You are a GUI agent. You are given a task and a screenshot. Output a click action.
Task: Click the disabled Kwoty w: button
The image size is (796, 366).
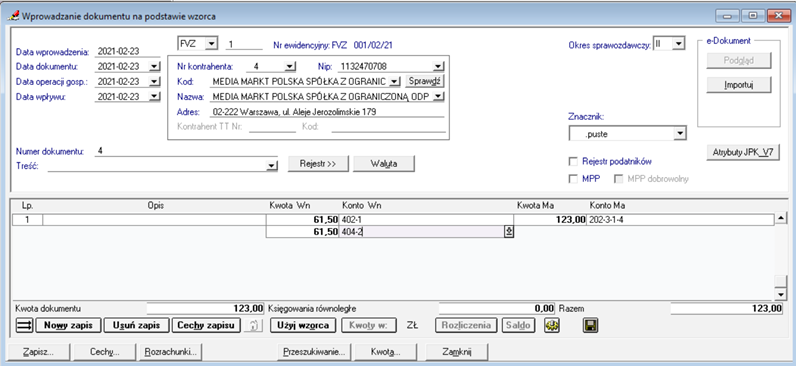click(x=369, y=325)
